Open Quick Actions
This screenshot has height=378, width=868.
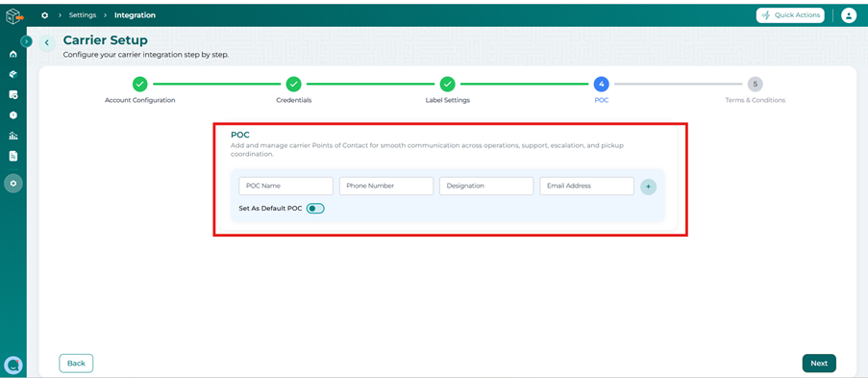click(x=790, y=15)
